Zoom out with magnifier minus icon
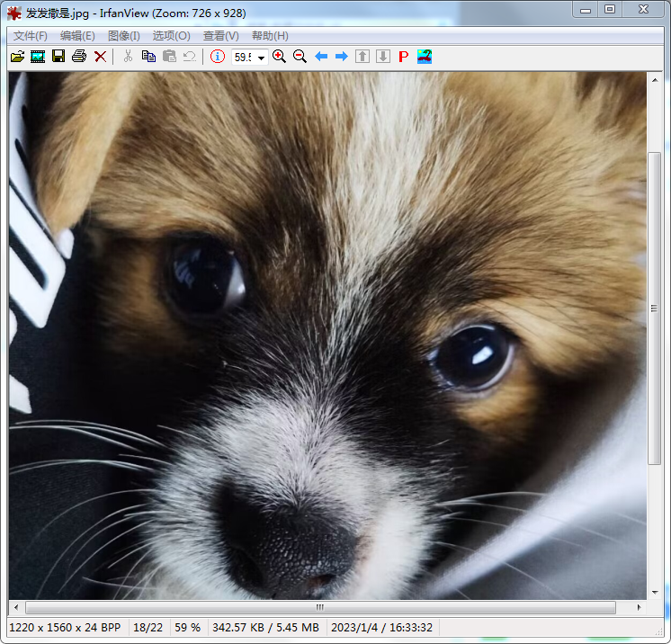This screenshot has height=644, width=671. tap(300, 56)
